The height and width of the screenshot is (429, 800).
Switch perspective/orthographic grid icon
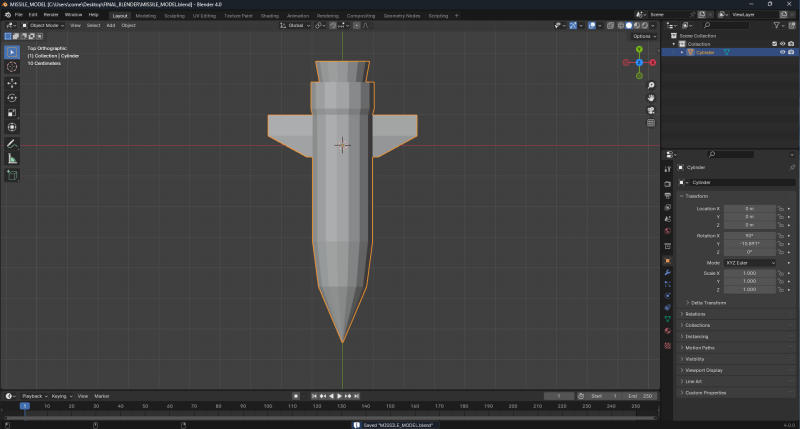click(651, 123)
